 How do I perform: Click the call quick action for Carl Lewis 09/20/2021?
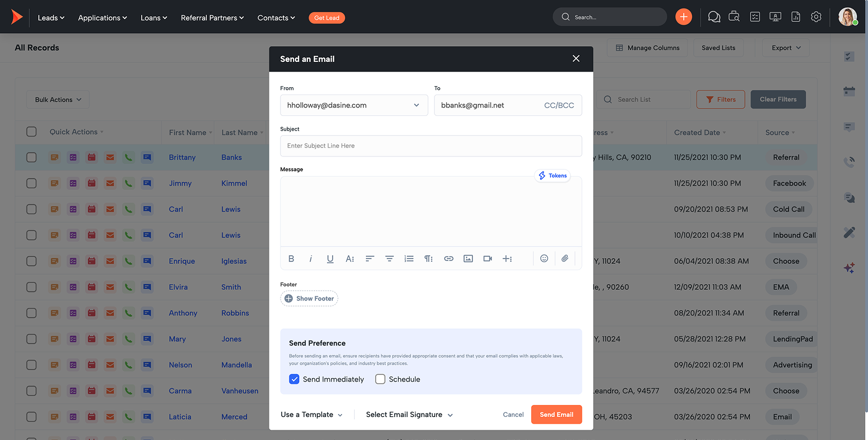pos(129,209)
